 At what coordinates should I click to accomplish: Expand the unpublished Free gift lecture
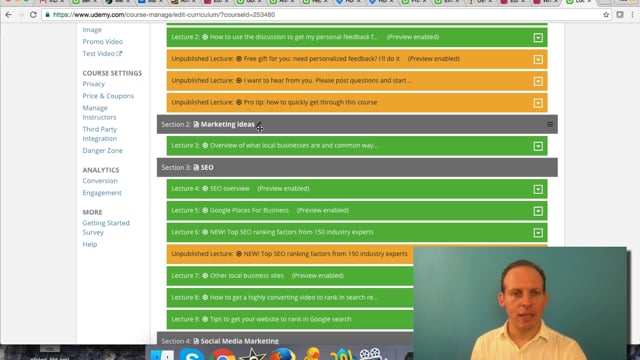pos(538,60)
